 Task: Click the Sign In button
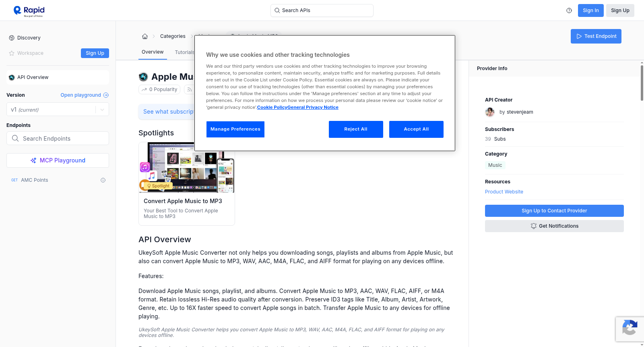pos(590,10)
